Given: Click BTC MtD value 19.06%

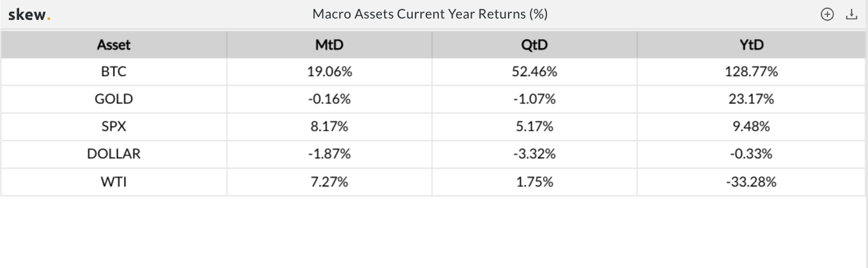Looking at the screenshot, I should click(x=329, y=72).
